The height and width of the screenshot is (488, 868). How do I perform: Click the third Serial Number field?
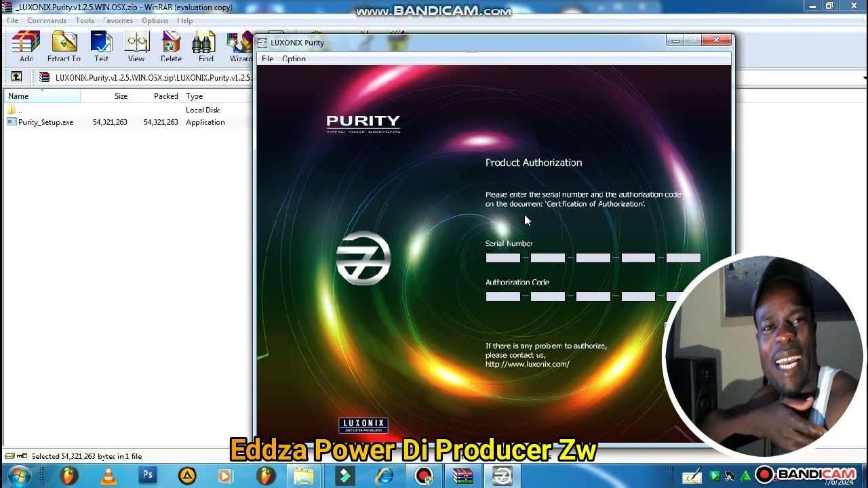coord(593,258)
